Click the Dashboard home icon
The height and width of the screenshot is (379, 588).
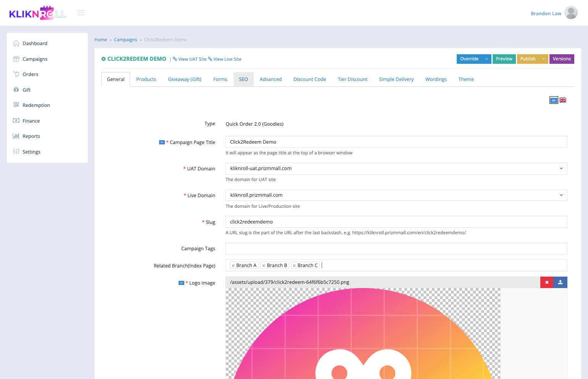click(x=16, y=43)
